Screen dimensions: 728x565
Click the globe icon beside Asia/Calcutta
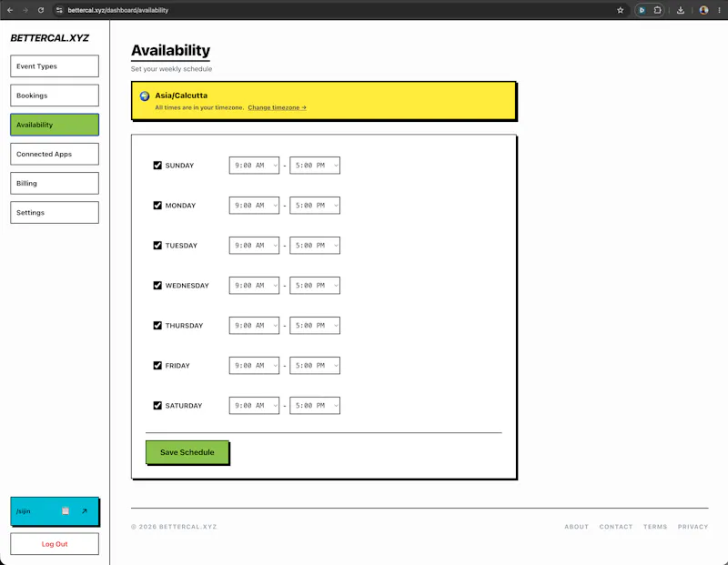(x=145, y=96)
